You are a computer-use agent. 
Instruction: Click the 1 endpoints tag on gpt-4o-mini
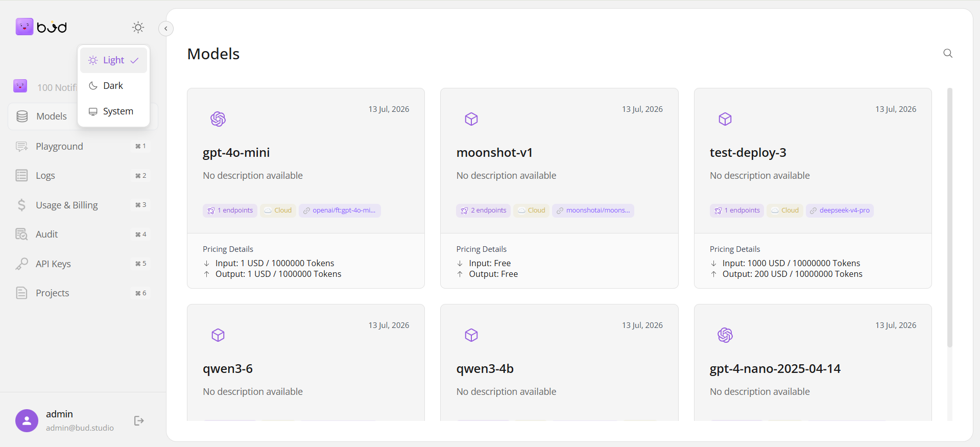(x=230, y=210)
